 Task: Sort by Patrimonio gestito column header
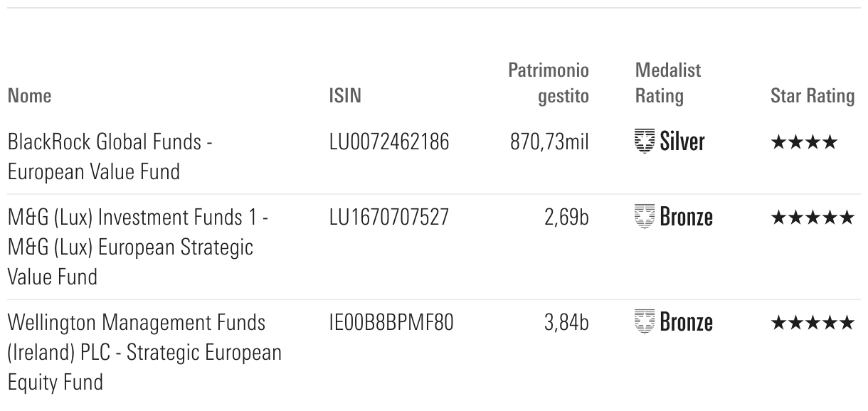click(549, 83)
